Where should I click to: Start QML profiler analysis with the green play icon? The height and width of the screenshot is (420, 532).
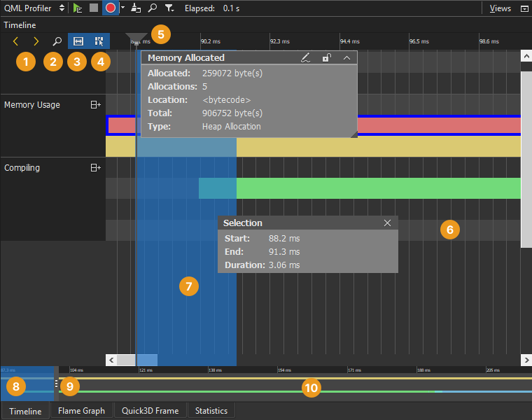tap(78, 8)
